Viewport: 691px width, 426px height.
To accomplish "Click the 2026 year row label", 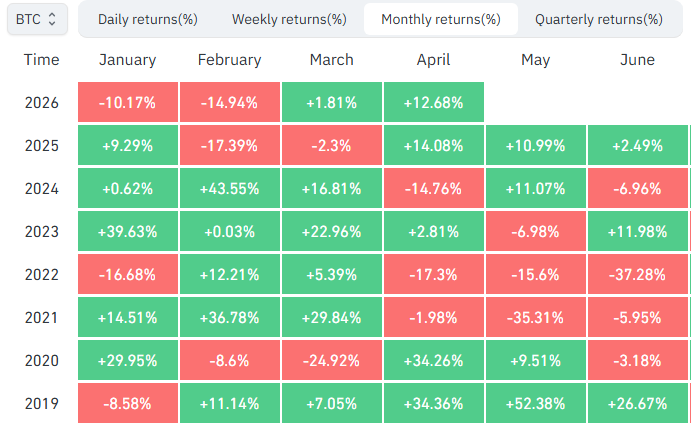I will (41, 102).
